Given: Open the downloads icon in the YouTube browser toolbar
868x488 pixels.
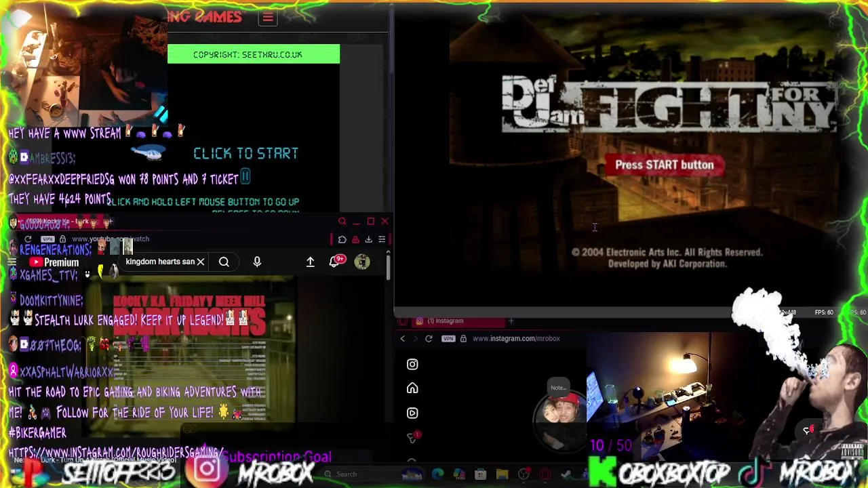Looking at the screenshot, I should pos(368,239).
